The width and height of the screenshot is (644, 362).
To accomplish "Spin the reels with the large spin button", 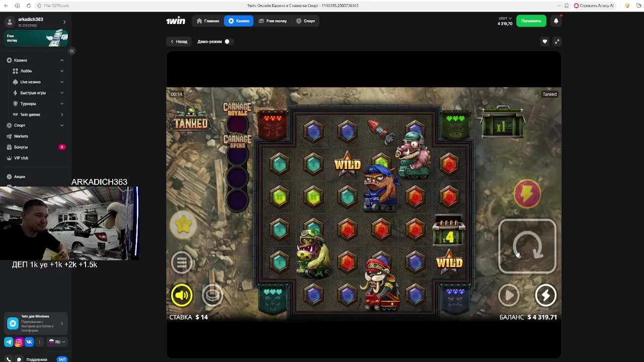I will [x=527, y=246].
